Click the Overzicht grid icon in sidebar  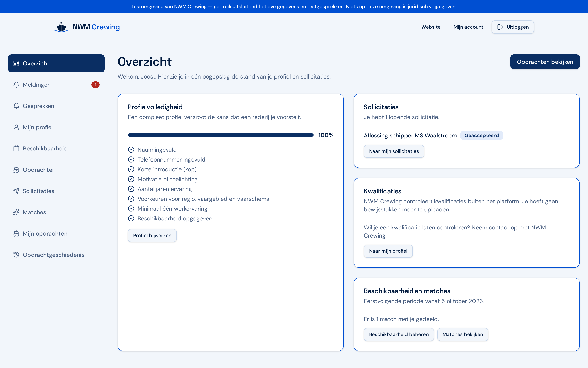[16, 63]
